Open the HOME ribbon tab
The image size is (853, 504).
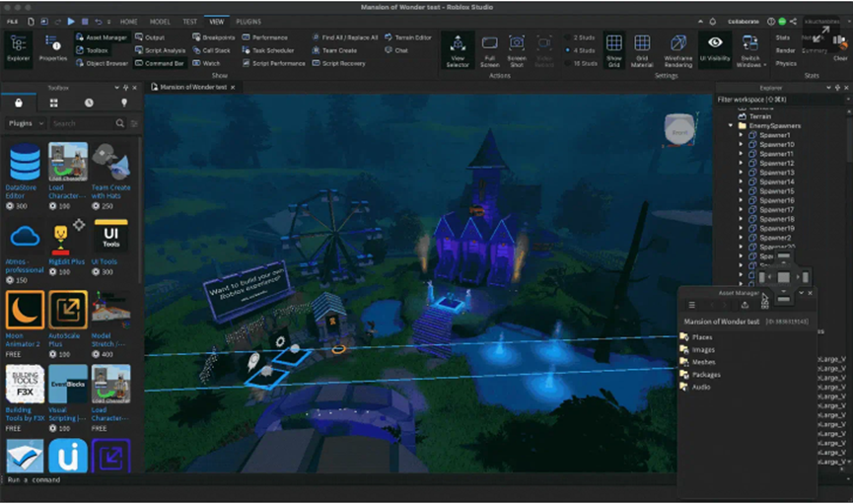point(129,22)
